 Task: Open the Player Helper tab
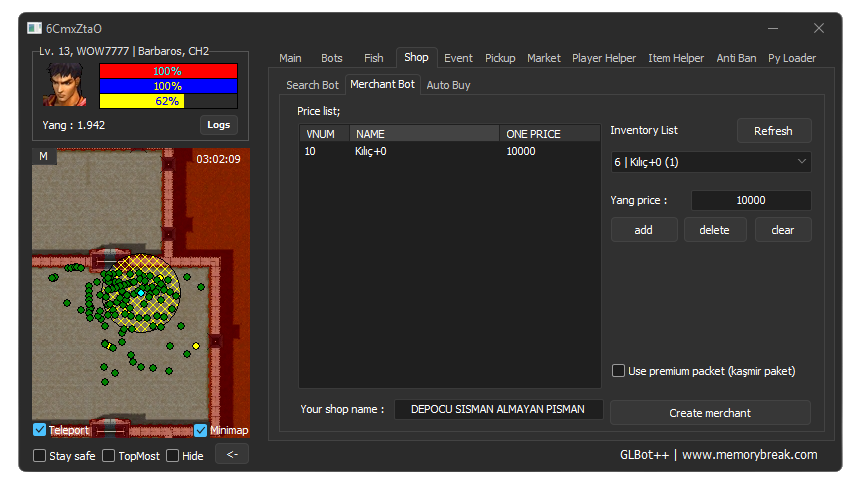pyautogui.click(x=604, y=58)
